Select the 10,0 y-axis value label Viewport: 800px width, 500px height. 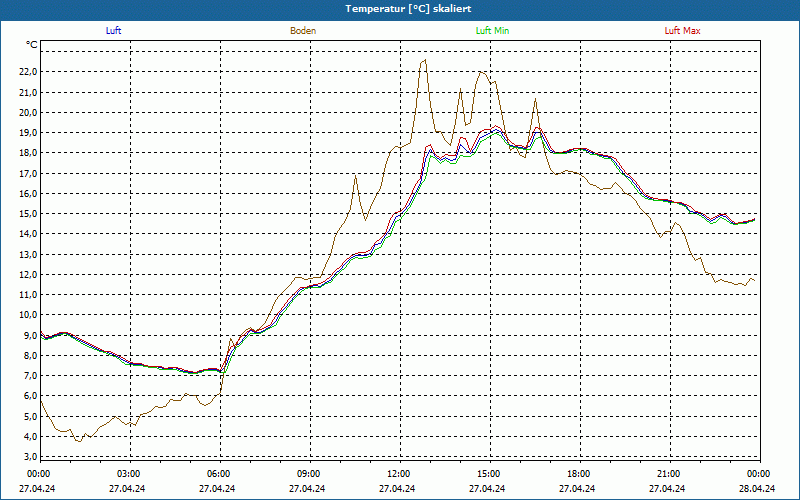[26, 315]
